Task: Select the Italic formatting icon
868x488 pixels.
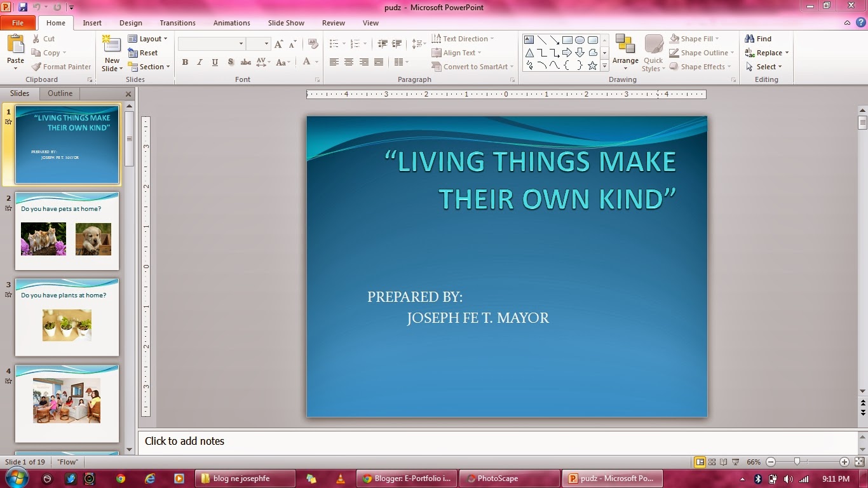Action: (x=200, y=62)
